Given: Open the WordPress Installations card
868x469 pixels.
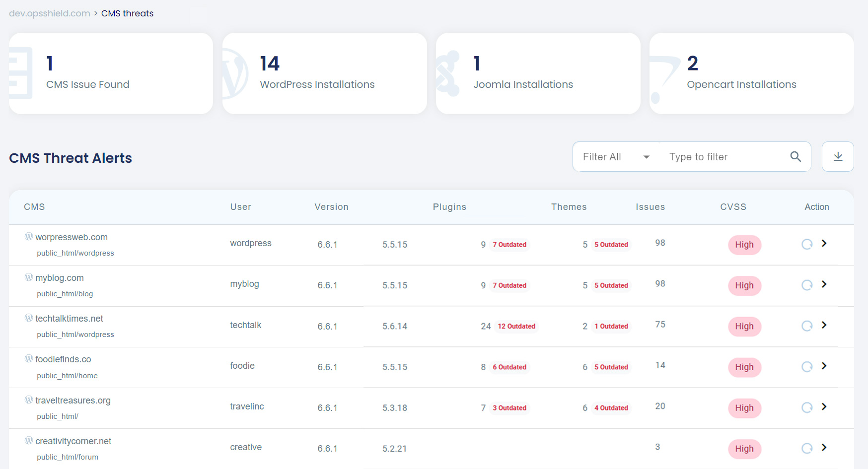Looking at the screenshot, I should [x=325, y=73].
